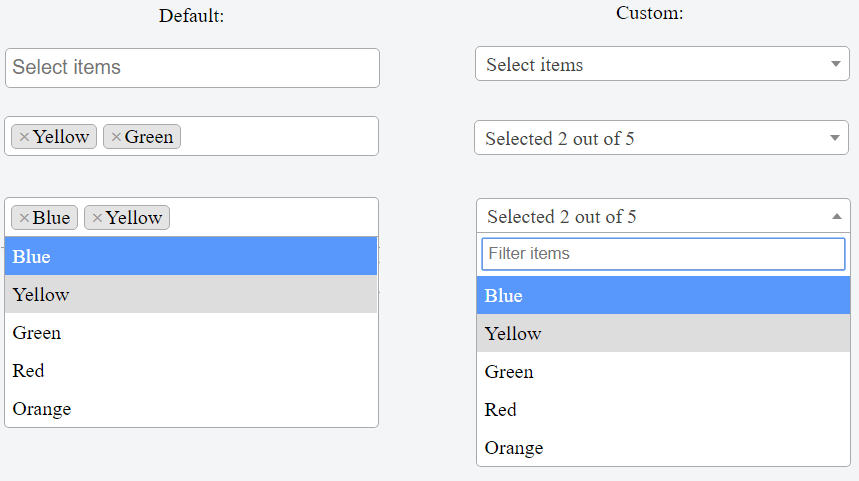The height and width of the screenshot is (481, 859).
Task: Remove the Yellow tag in open default select
Action: coord(97,218)
